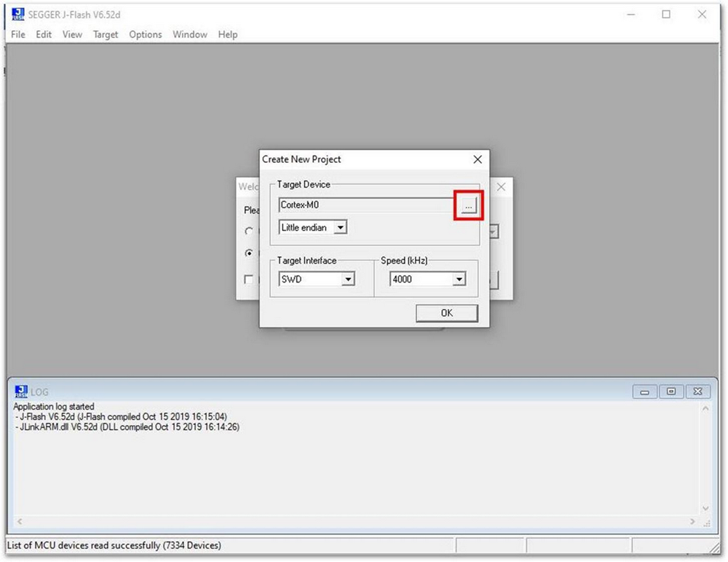Screen dimensions: 728x562
Task: Tick the checkbox in the Welcome dialog
Action: click(249, 279)
